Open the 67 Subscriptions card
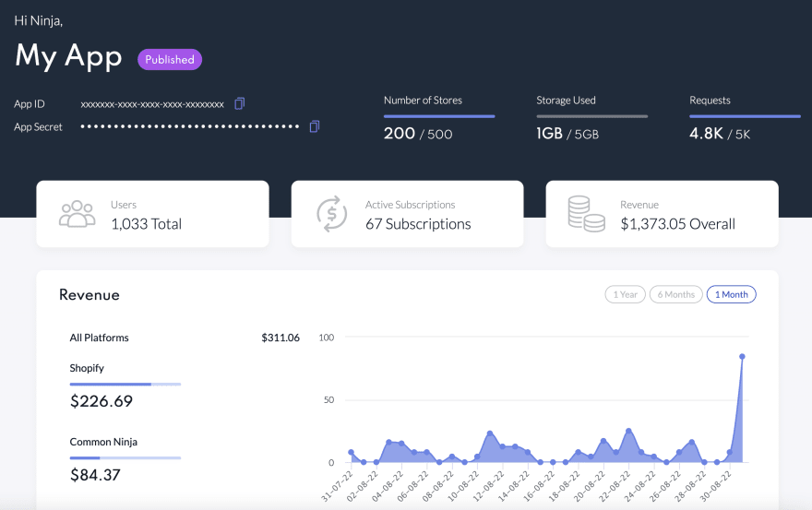812x510 pixels. pyautogui.click(x=408, y=214)
